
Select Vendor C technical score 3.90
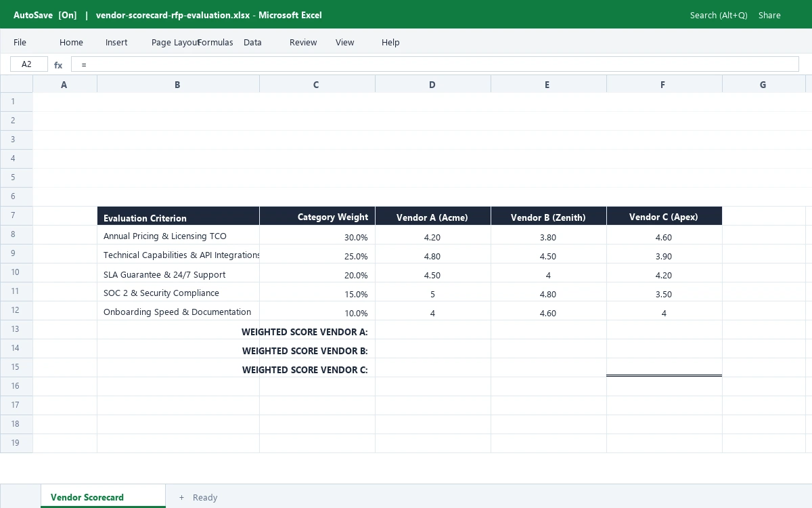click(x=664, y=254)
